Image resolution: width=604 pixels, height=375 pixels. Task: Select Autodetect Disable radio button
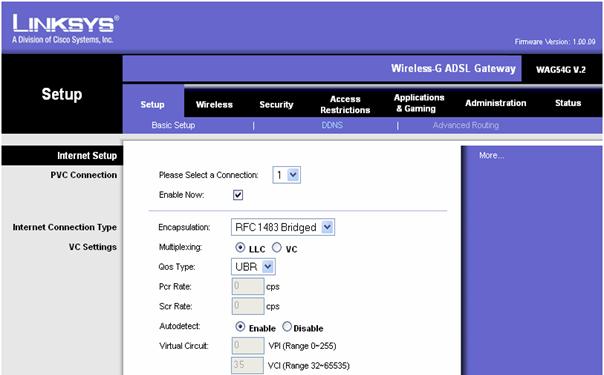[x=287, y=327]
